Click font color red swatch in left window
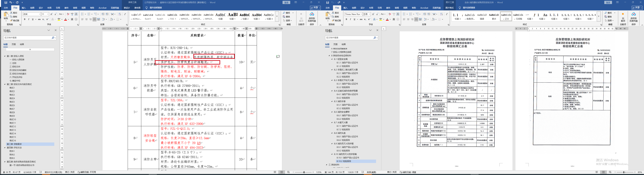This screenshot has height=175, width=644. pos(66,19)
